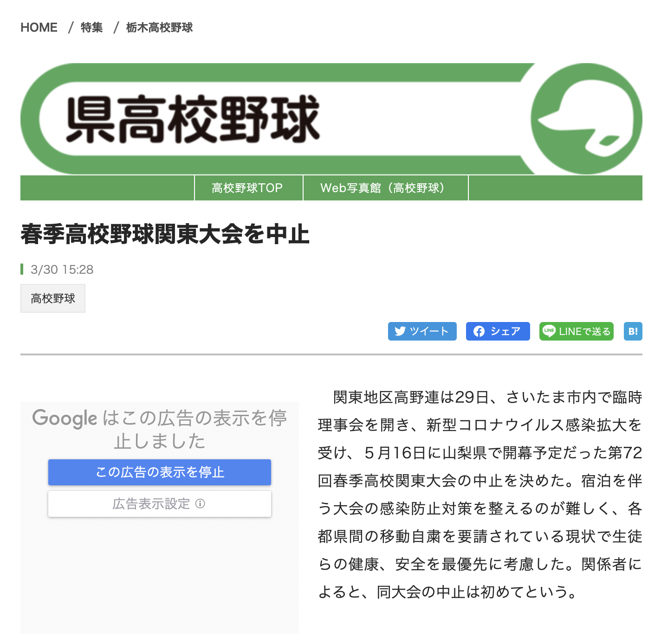Click the article headline 春季高校野球関東大会を中止
This screenshot has width=661, height=644.
pyautogui.click(x=165, y=234)
